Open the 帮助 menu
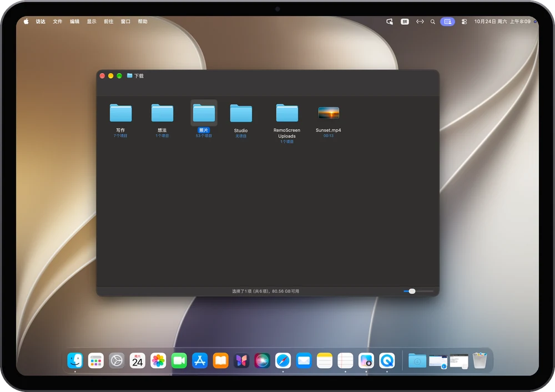 pos(143,22)
